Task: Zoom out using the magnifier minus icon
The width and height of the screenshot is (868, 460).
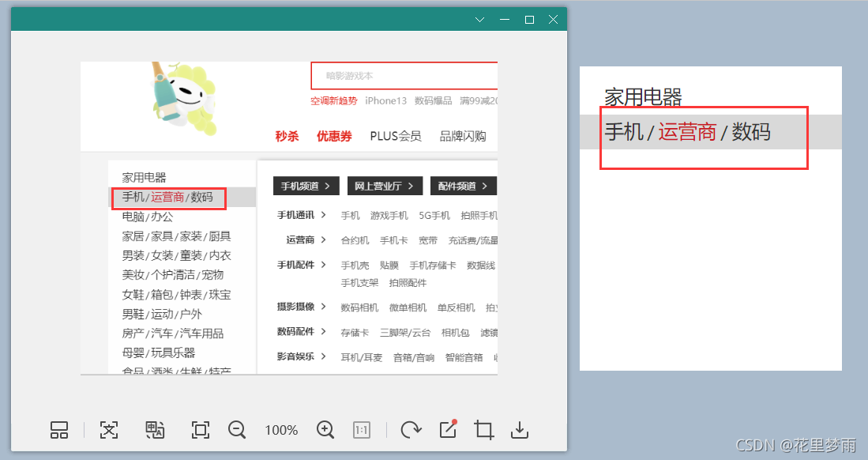Action: (x=237, y=430)
